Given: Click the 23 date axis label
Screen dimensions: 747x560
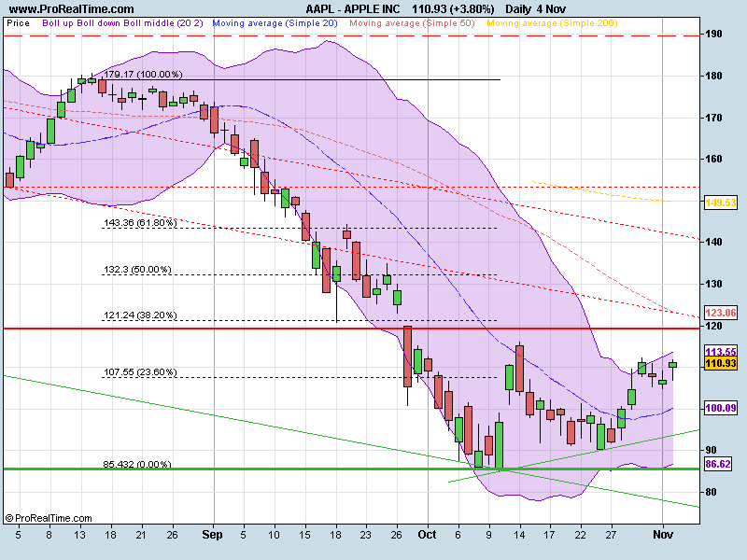Looking at the screenshot, I should click(x=365, y=535).
